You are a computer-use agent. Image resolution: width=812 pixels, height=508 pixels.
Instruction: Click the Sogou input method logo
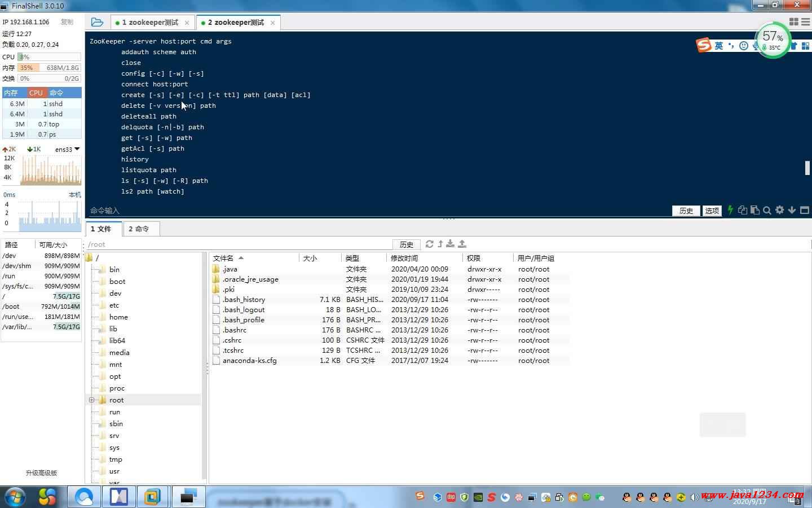(x=704, y=45)
